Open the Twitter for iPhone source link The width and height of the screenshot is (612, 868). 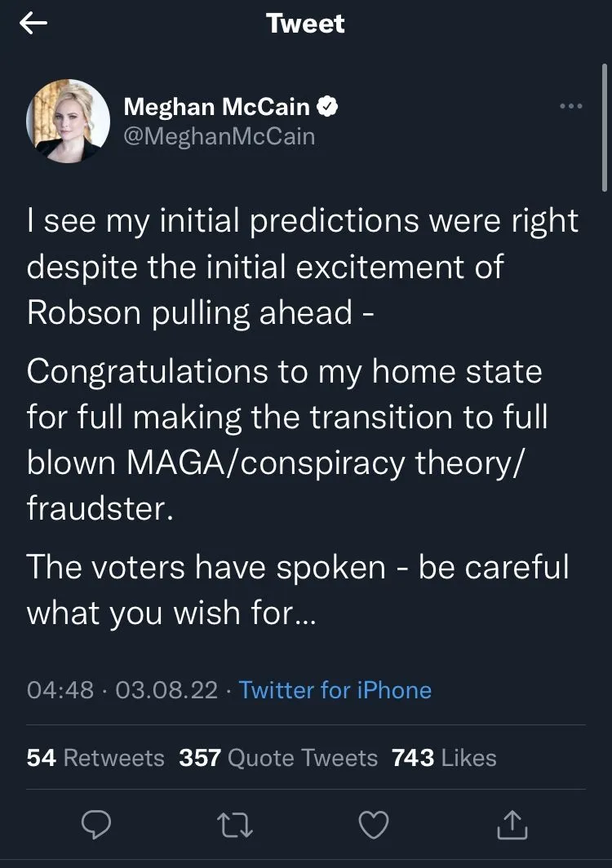point(335,690)
